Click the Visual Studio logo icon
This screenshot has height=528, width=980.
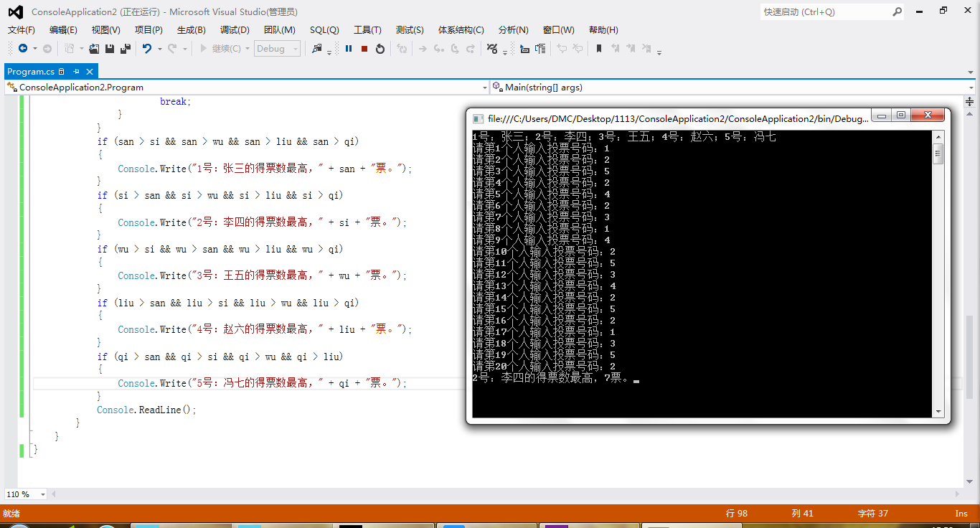click(x=15, y=11)
